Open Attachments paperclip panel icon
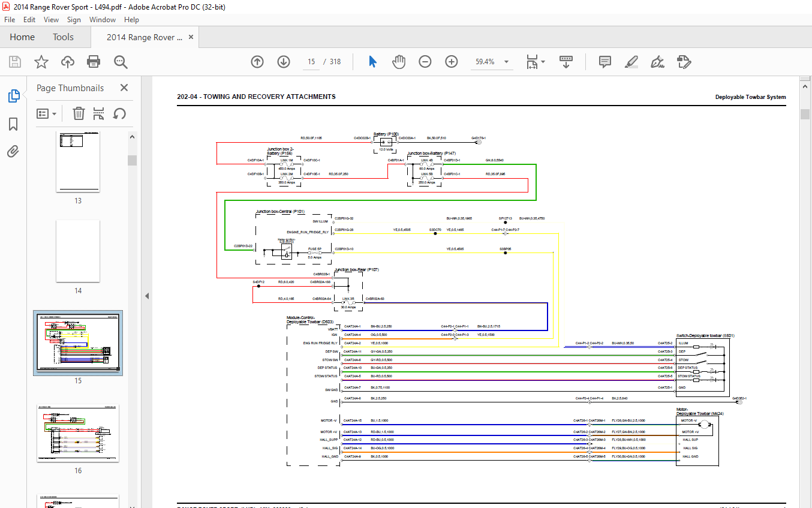Viewport: 812px width, 508px height. [x=13, y=152]
